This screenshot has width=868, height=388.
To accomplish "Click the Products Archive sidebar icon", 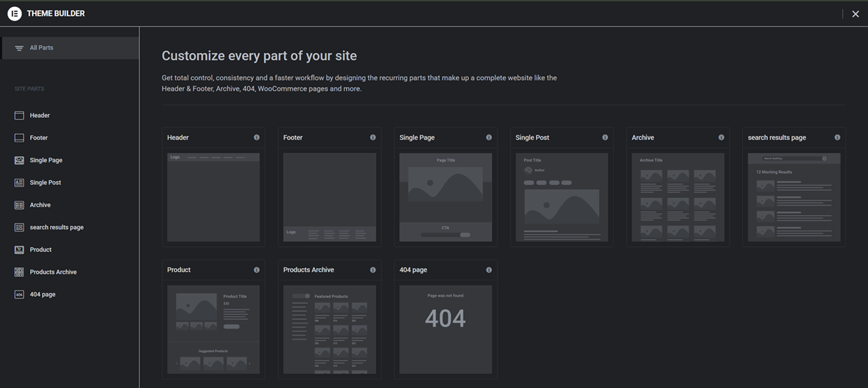I will click(x=19, y=272).
